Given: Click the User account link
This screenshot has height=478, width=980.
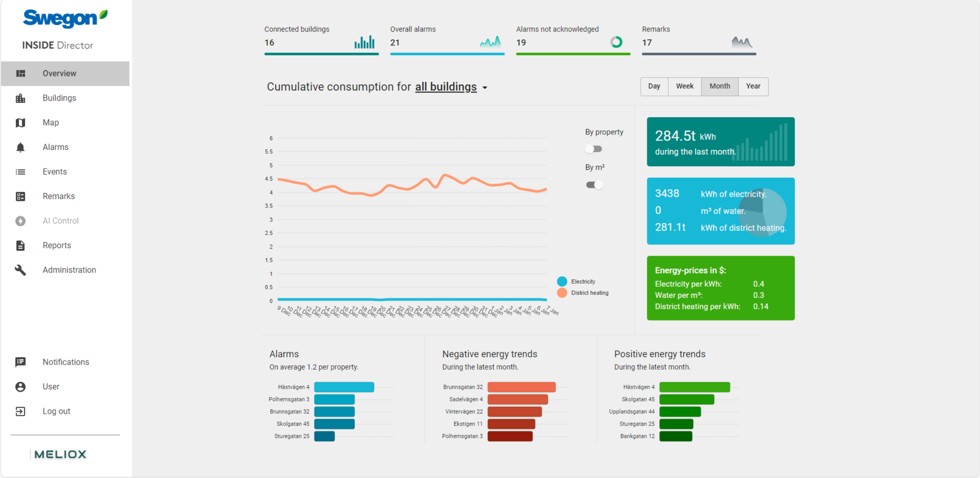Looking at the screenshot, I should (51, 387).
